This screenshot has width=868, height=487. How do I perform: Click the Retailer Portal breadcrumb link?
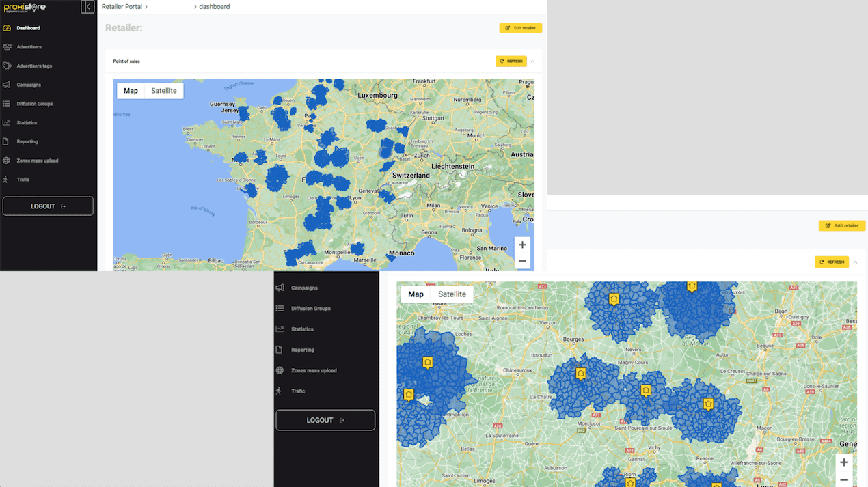click(x=122, y=7)
